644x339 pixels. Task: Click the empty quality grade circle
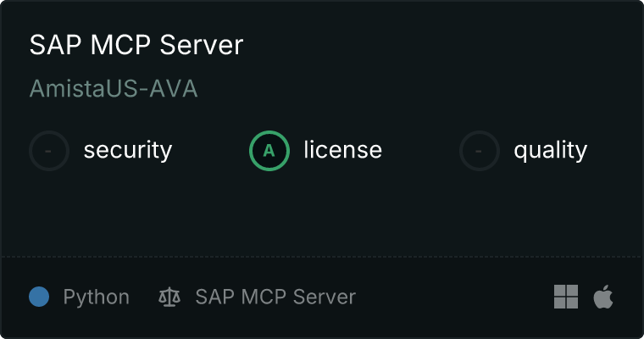tap(480, 151)
